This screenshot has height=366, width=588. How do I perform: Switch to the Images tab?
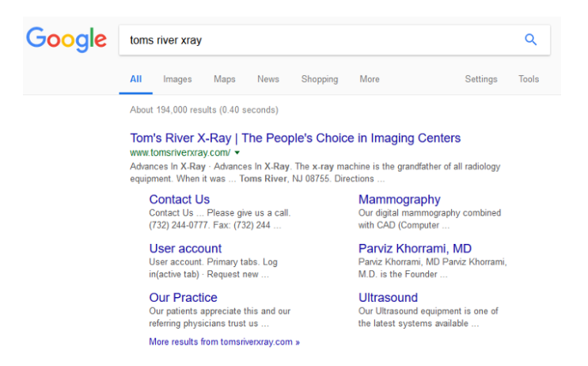(177, 79)
